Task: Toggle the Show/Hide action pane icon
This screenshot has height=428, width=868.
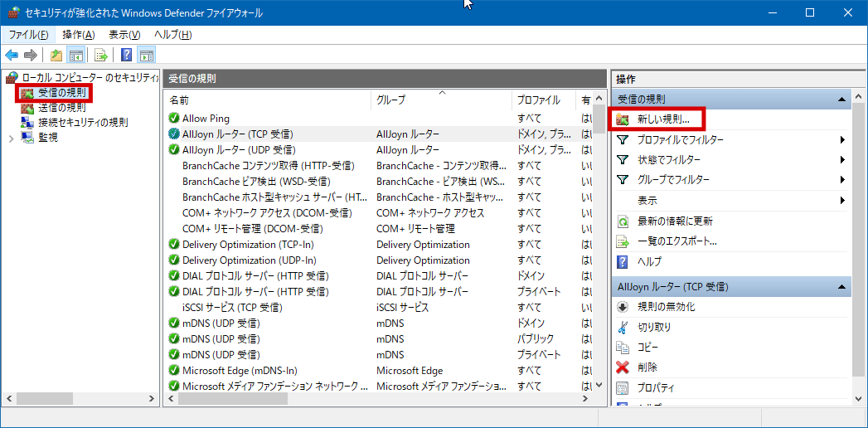Action: (147, 56)
